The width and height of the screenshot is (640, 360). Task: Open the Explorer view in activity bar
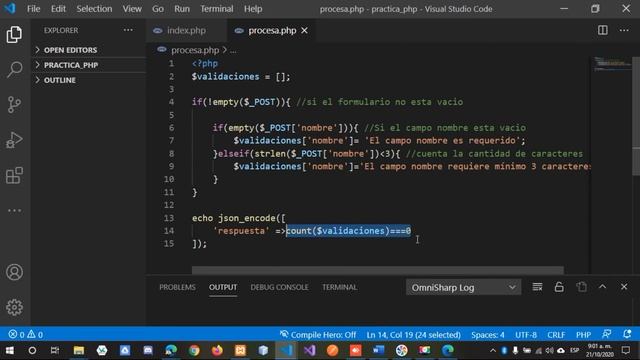(x=14, y=34)
